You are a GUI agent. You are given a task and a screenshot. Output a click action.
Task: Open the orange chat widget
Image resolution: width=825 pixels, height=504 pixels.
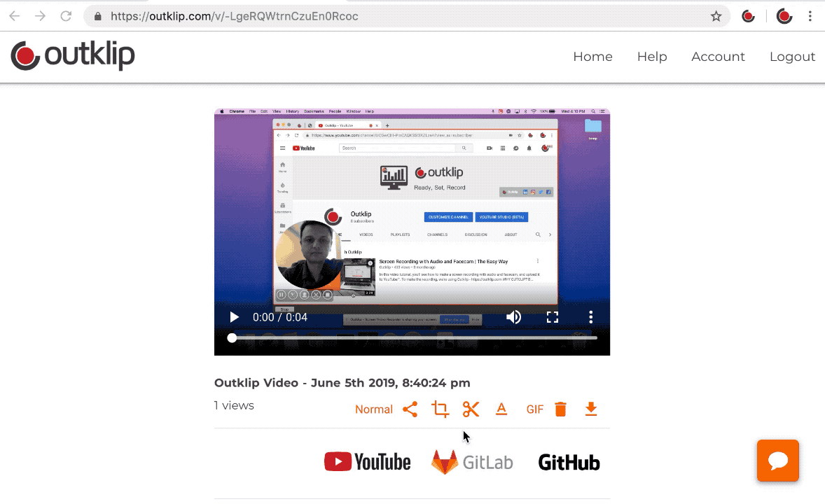777,461
